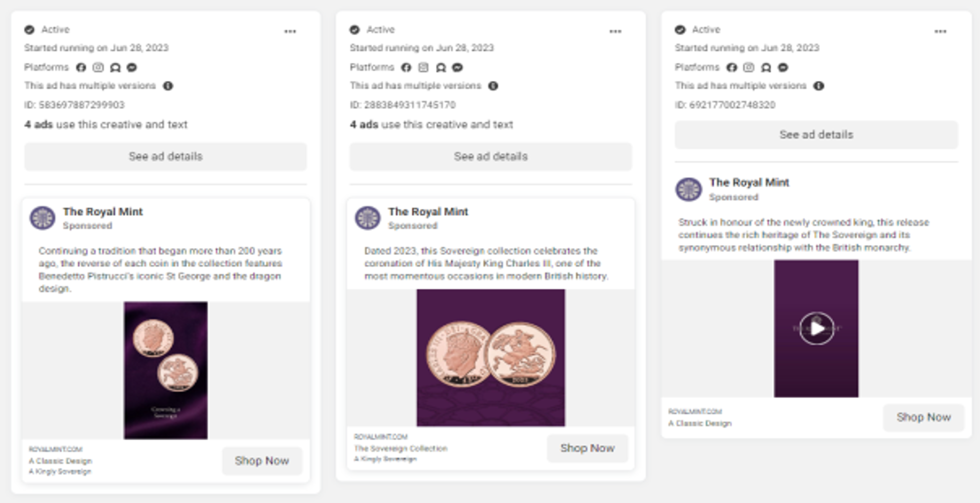Image resolution: width=980 pixels, height=503 pixels.
Task: Click Shop Now on the Sovereign Collection ad
Action: 587,448
